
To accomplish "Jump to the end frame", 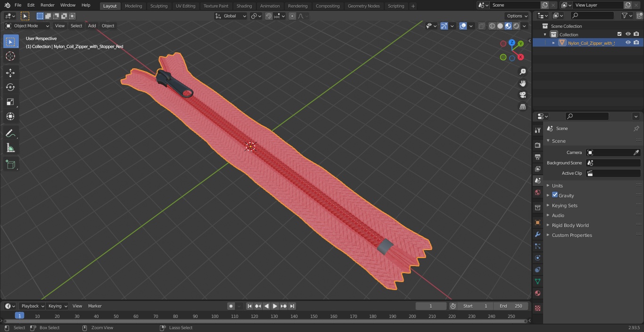I will click(x=292, y=306).
